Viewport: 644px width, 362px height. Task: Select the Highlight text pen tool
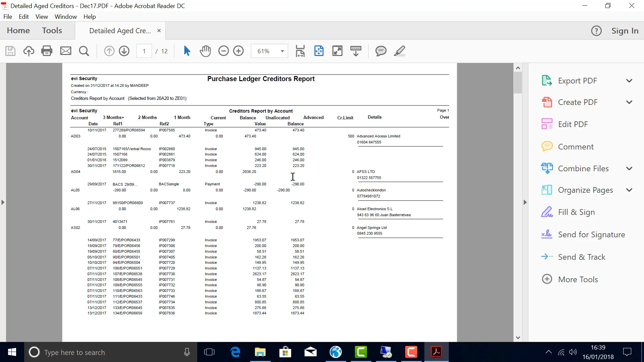[399, 51]
